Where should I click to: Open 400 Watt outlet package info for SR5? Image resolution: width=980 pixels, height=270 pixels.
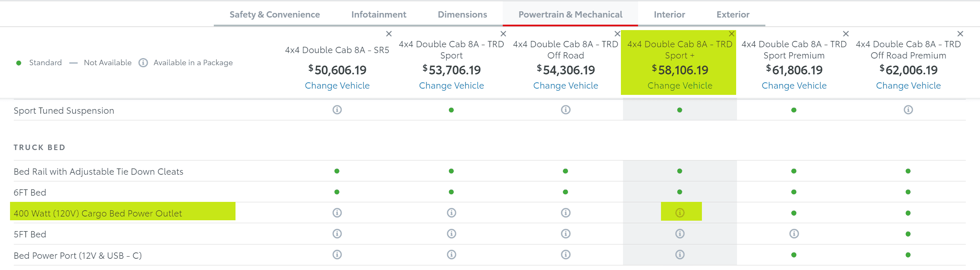coord(337,213)
